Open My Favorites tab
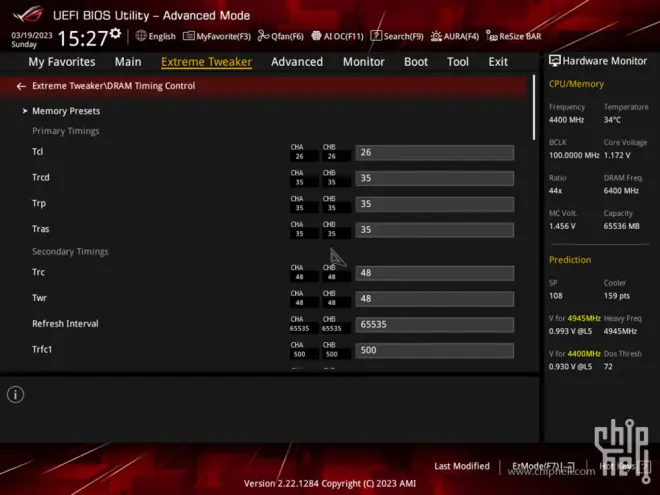This screenshot has width=660, height=495. [x=62, y=62]
